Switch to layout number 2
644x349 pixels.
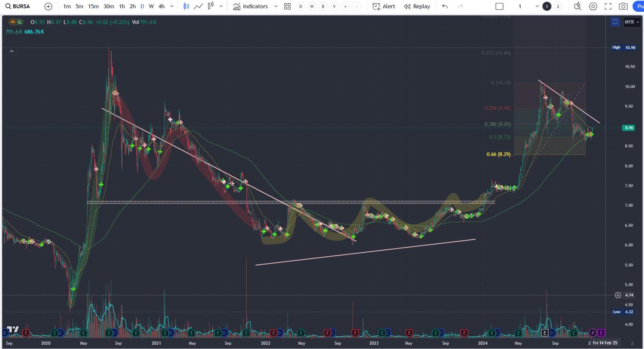(x=558, y=6)
